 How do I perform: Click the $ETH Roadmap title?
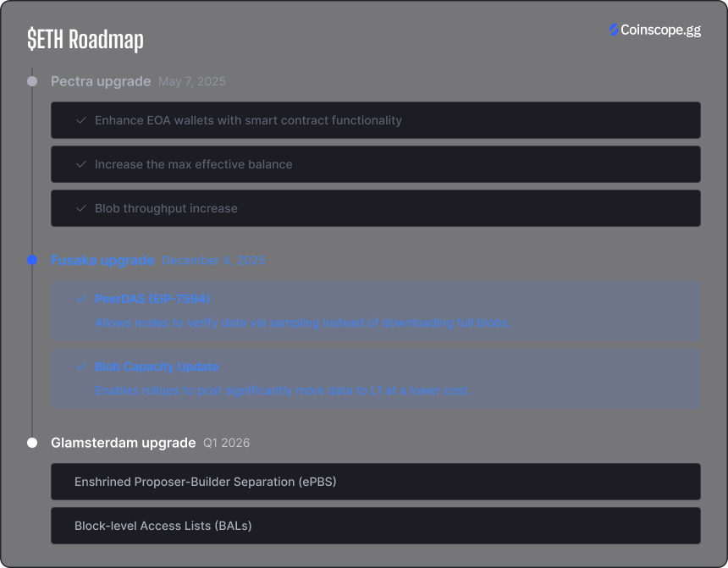pos(85,40)
